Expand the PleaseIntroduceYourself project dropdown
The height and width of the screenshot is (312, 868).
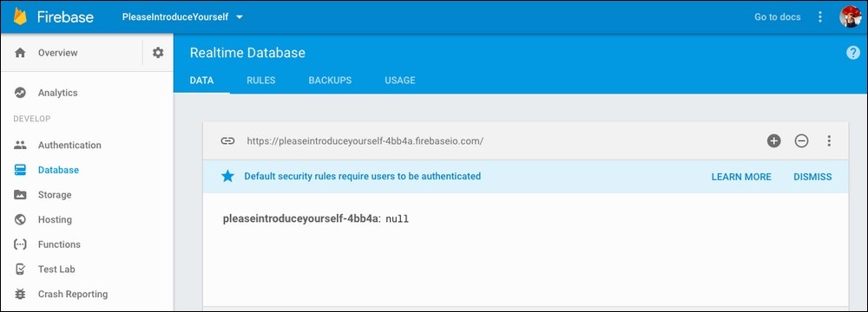[182, 16]
